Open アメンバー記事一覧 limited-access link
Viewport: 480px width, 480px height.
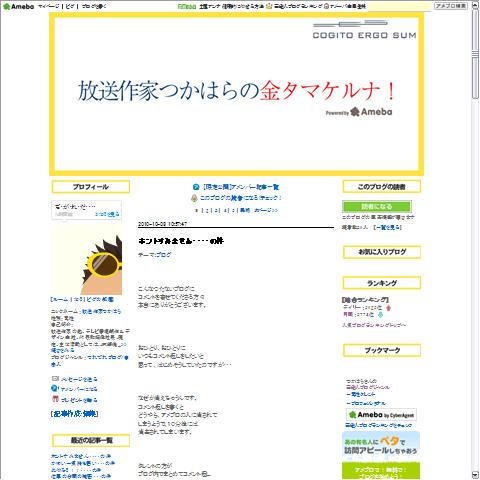point(241,187)
